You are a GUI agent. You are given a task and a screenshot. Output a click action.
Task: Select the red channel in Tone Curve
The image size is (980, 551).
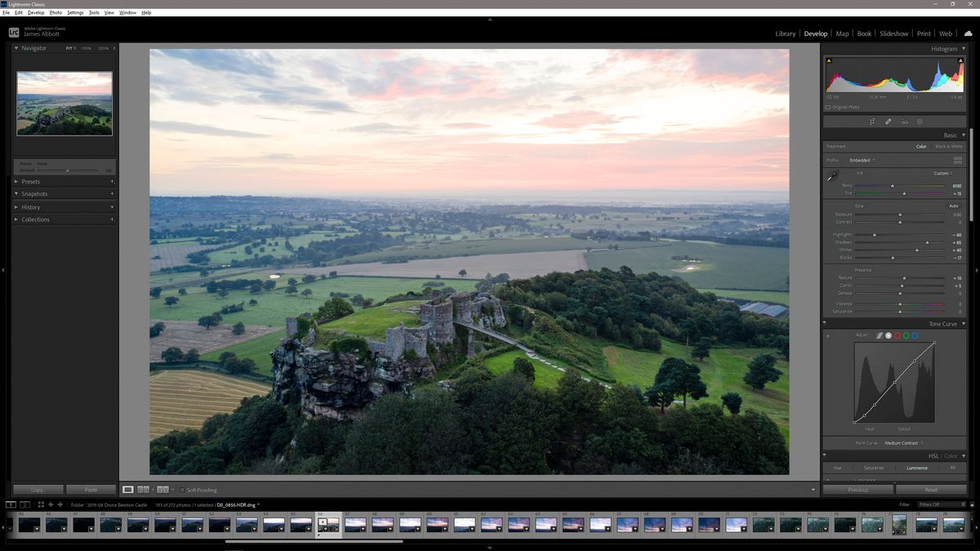tap(897, 335)
